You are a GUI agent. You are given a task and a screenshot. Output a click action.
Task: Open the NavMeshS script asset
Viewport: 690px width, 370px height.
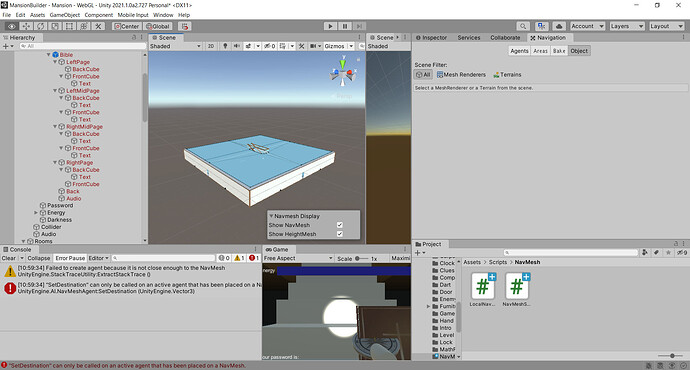click(517, 289)
